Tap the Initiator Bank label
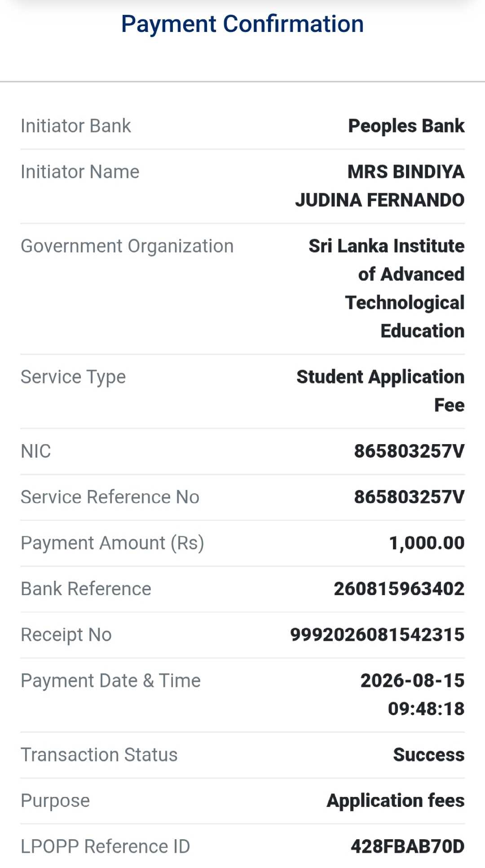Screen dimensions: 485x868 [x=76, y=126]
